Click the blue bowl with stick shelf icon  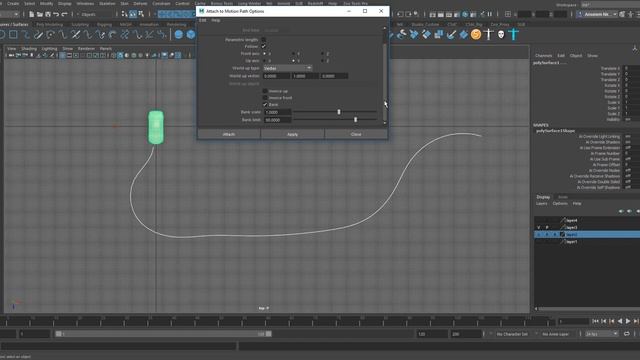coord(451,35)
